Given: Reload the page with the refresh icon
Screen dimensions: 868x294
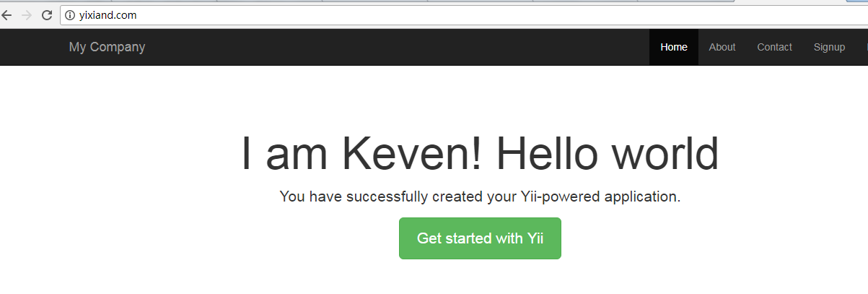Looking at the screenshot, I should 47,14.
